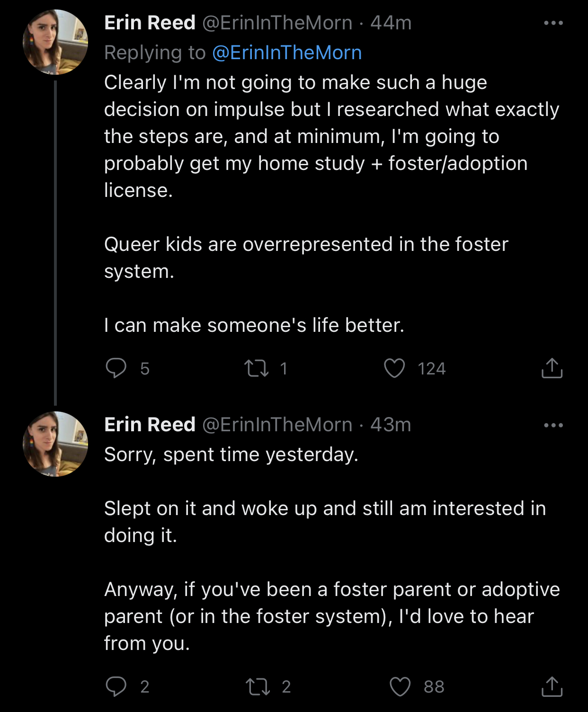Open more options for 44m tweet
The height and width of the screenshot is (712, 588).
click(x=553, y=23)
